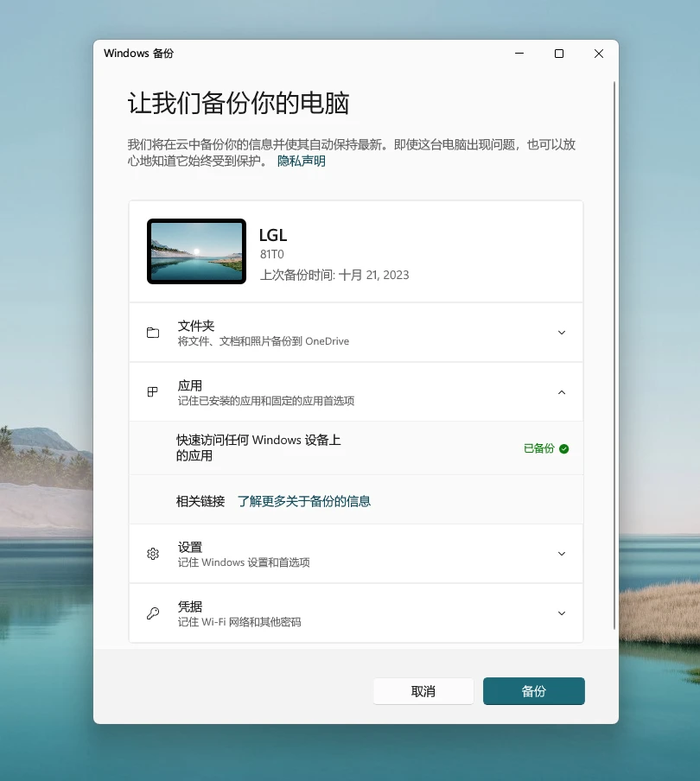This screenshot has width=700, height=781.
Task: Click 上次备份时间: 十月 21, 2023 text
Action: (334, 275)
